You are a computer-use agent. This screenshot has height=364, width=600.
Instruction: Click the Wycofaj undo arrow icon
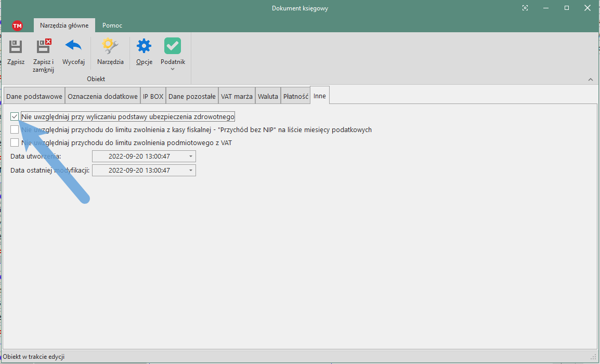click(x=73, y=47)
